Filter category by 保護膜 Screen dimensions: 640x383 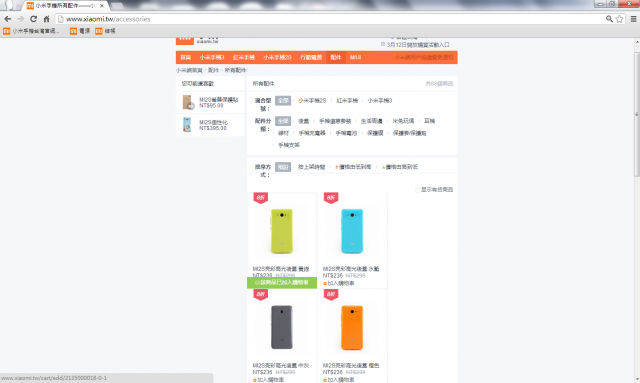375,133
